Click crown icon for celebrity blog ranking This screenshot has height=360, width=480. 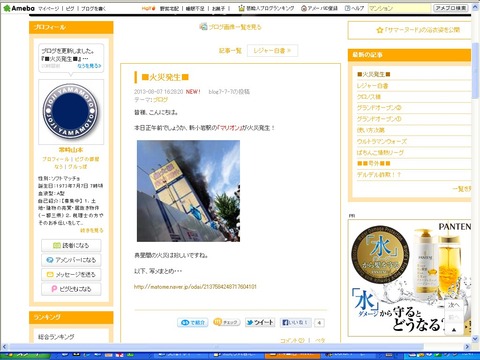(241, 8)
